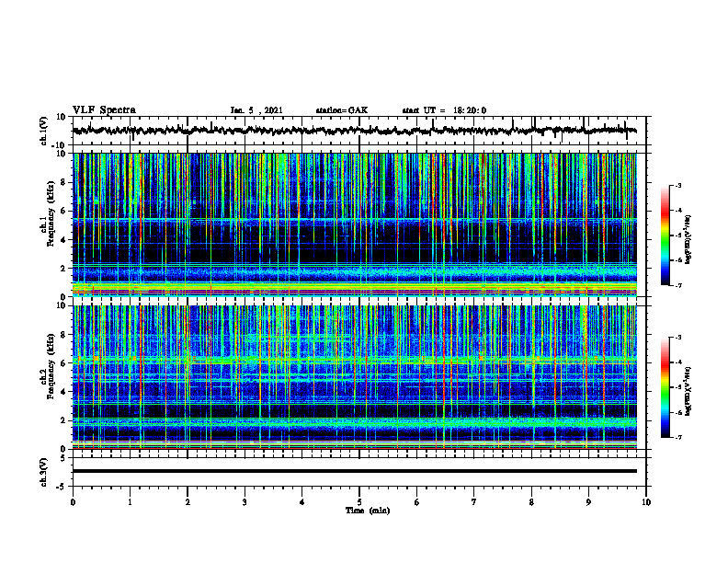Image resolution: width=728 pixels, height=563 pixels.
Task: Click the "-7" tick on ch.1 colorbar
Action: click(678, 285)
